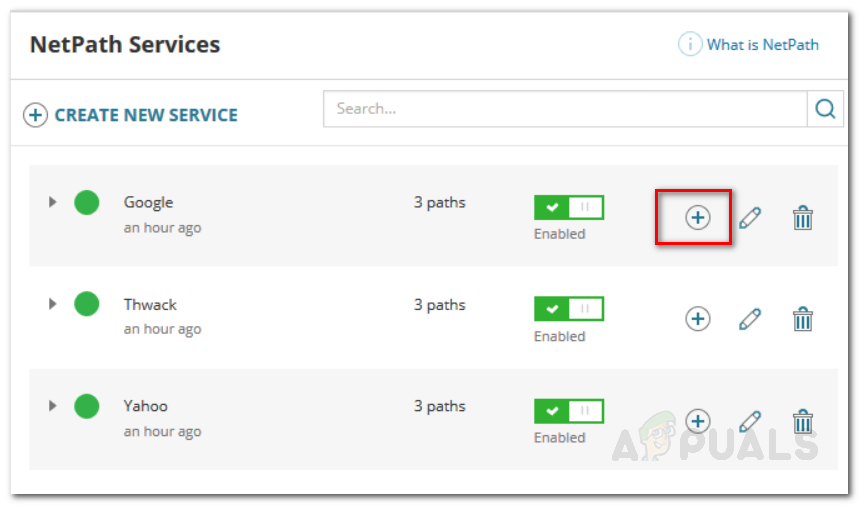Viewport: 859px width, 505px height.
Task: Select the Google service name
Action: (148, 203)
